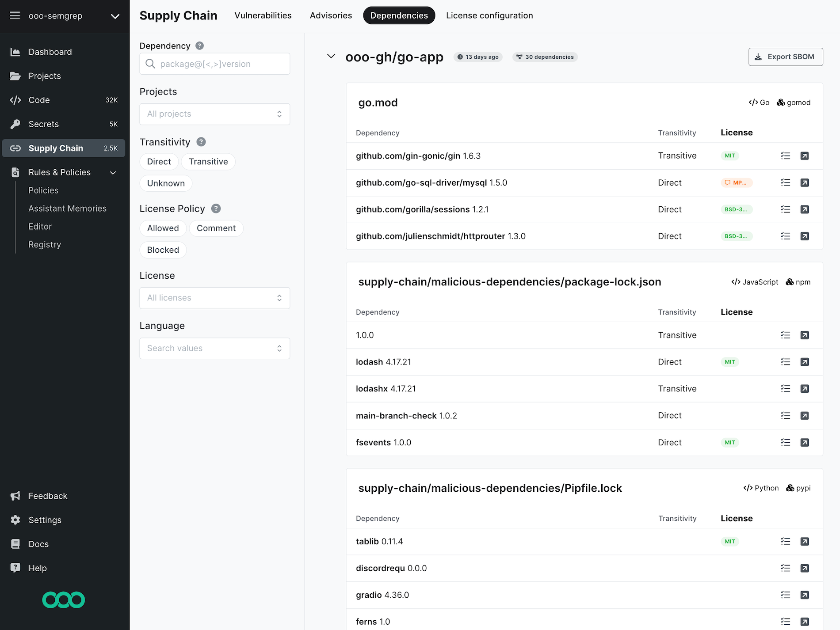Click the Export SBOM button
This screenshot has height=630, width=840.
pyautogui.click(x=785, y=57)
